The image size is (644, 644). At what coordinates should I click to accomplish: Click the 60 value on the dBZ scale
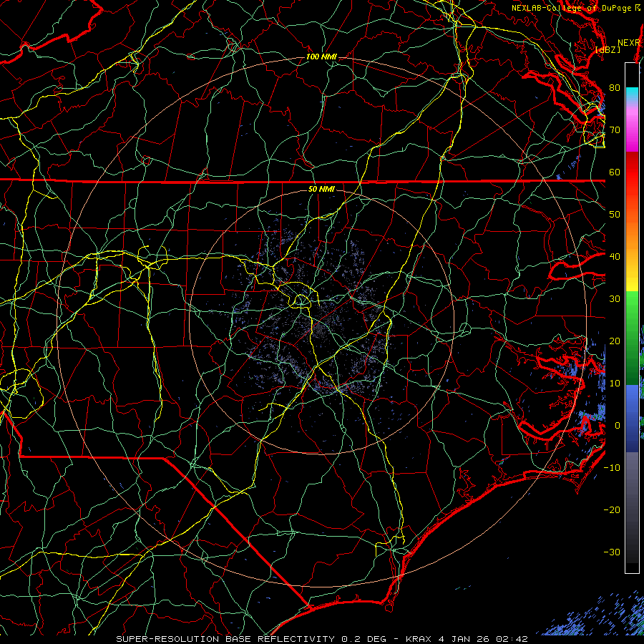pos(615,172)
